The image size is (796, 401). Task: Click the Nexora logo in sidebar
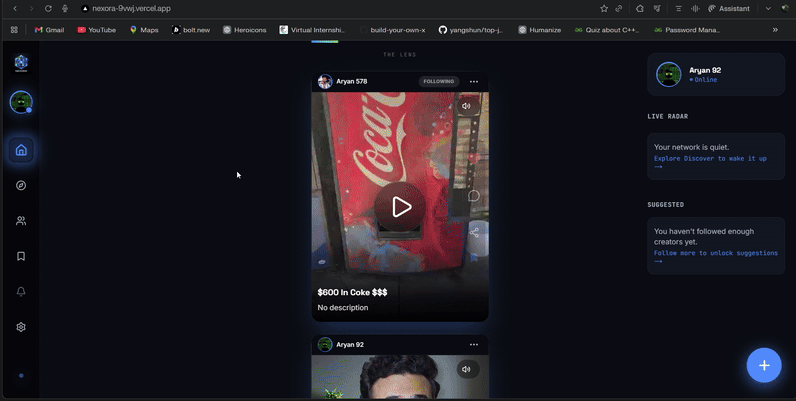pyautogui.click(x=21, y=63)
